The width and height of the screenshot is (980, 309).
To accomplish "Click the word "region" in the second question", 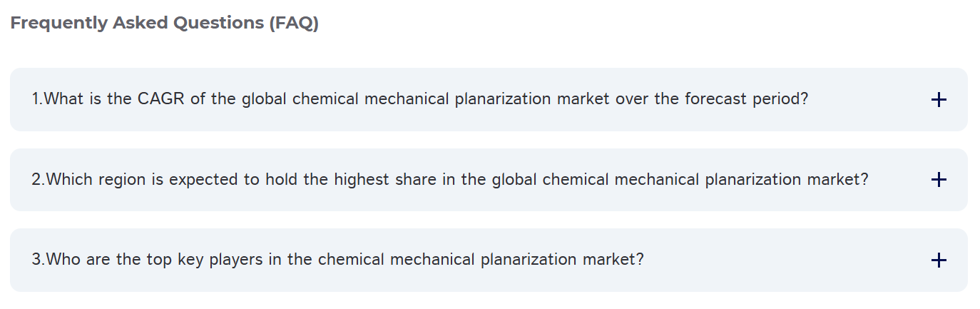I will click(x=122, y=179).
